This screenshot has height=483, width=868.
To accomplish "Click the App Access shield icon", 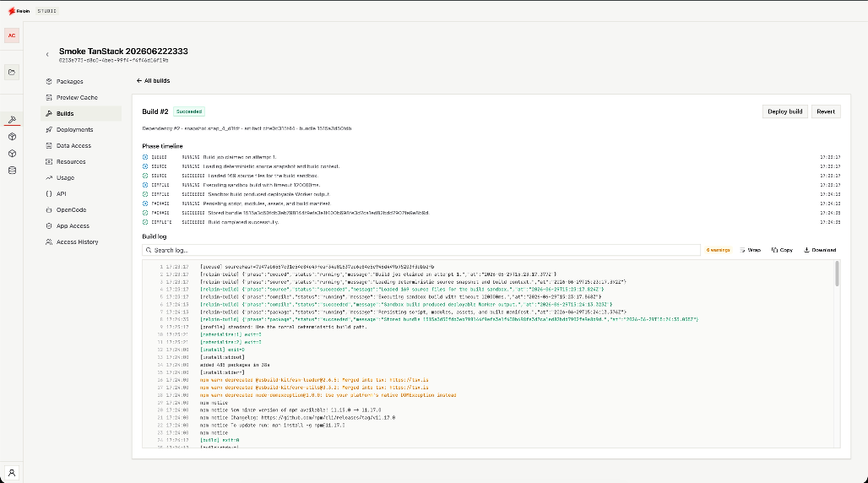I will pyautogui.click(x=49, y=226).
